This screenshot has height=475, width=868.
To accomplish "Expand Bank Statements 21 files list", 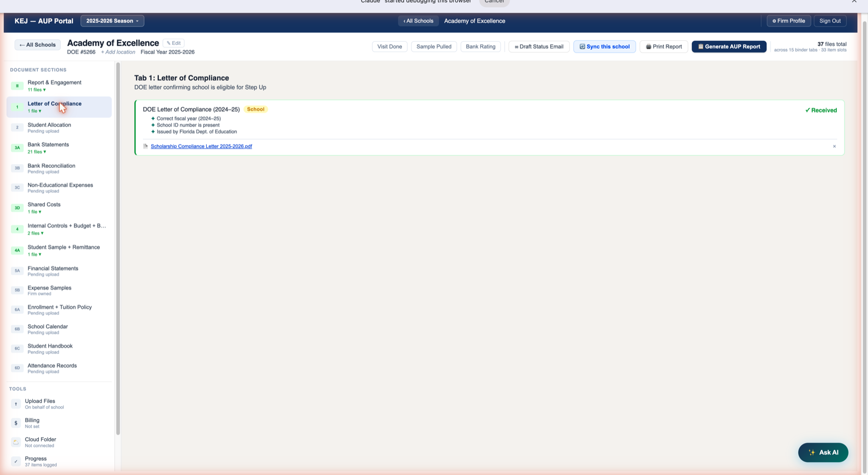I will click(37, 152).
